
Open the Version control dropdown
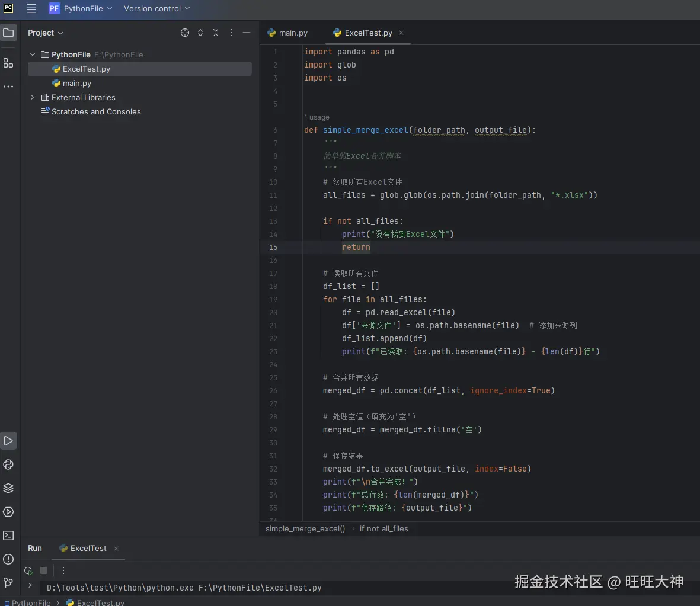pyautogui.click(x=156, y=8)
